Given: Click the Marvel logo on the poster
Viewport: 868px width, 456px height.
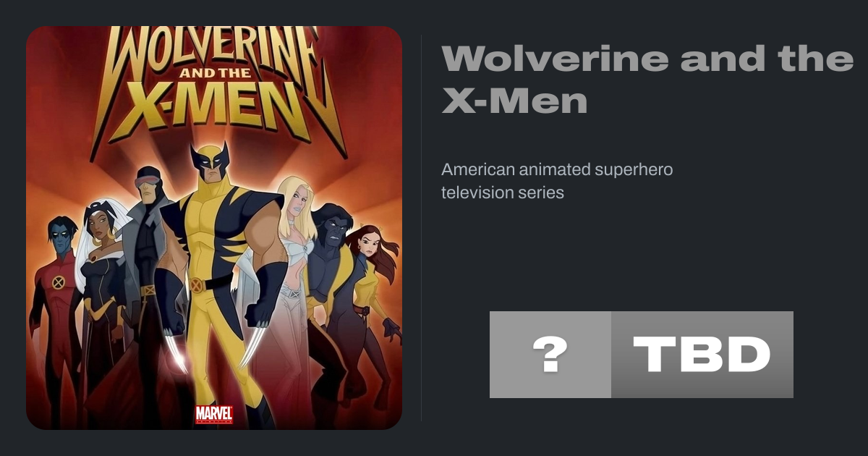Looking at the screenshot, I should (214, 414).
